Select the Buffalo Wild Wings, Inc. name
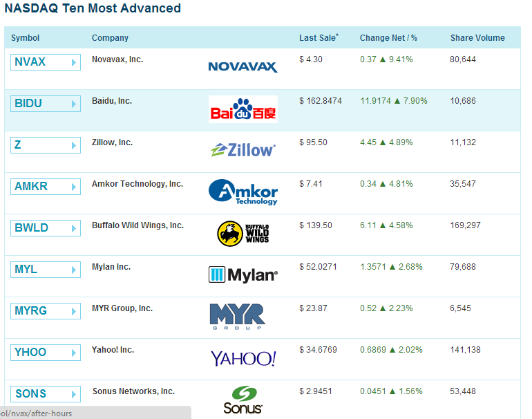This screenshot has height=419, width=532. click(137, 225)
